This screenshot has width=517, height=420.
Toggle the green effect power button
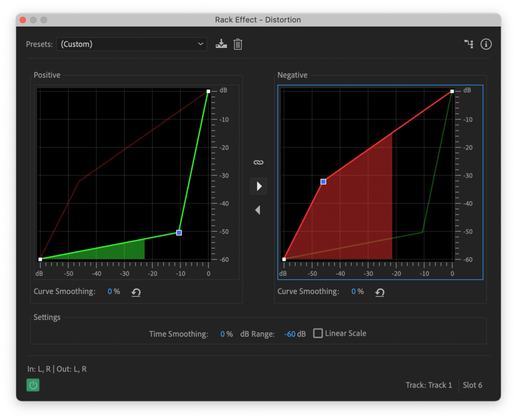pyautogui.click(x=33, y=385)
